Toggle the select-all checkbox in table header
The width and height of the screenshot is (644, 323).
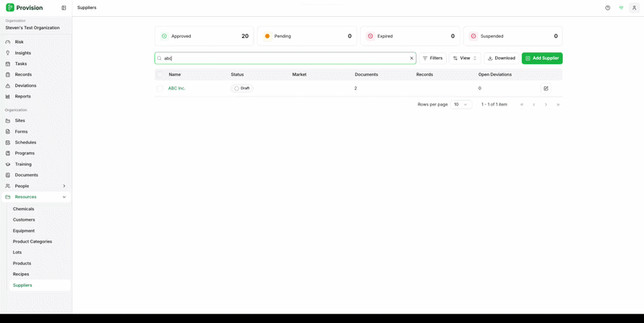point(159,74)
